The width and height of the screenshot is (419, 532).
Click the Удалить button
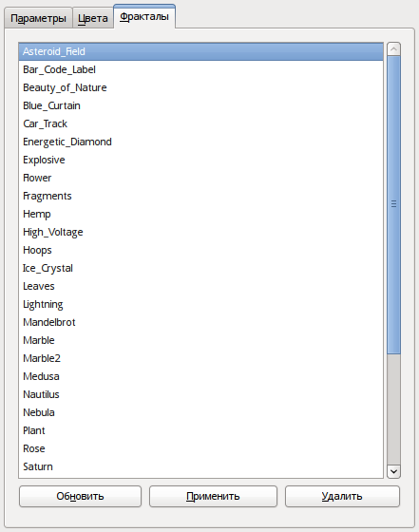(342, 496)
